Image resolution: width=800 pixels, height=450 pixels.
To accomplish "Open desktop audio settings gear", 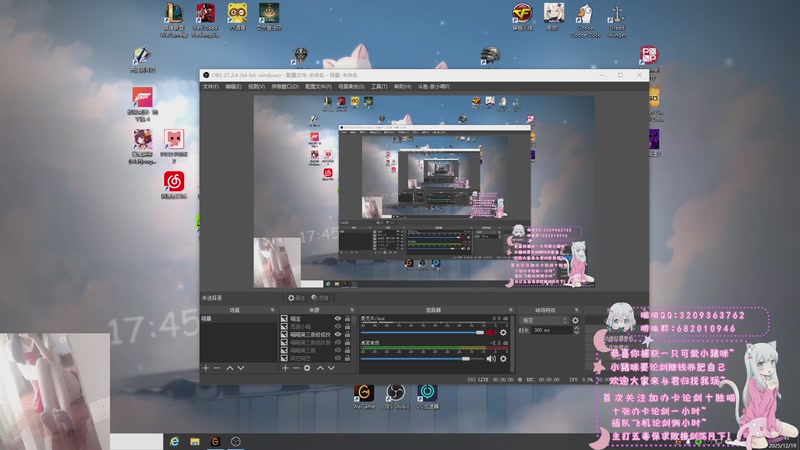I will (x=503, y=359).
